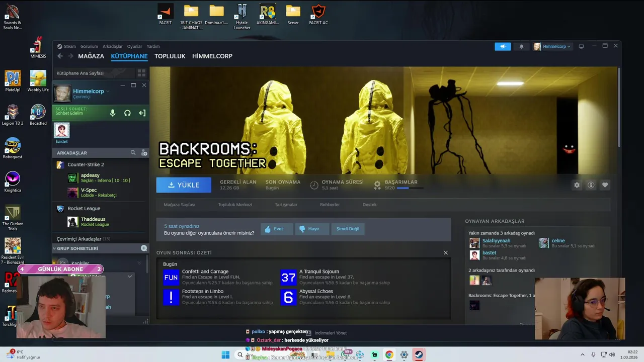644x362 pixels.
Task: Leave voice chat via exit icon
Action: click(142, 113)
